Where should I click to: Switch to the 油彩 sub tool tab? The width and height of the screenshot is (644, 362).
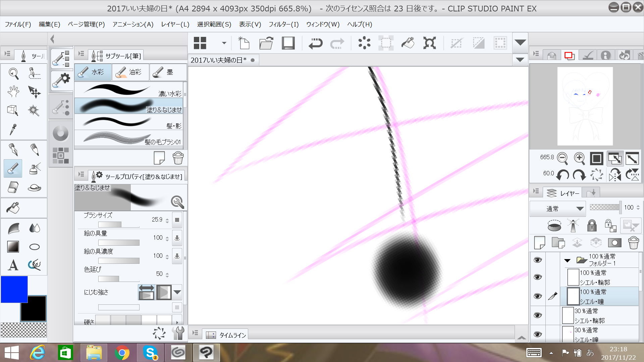click(x=131, y=72)
